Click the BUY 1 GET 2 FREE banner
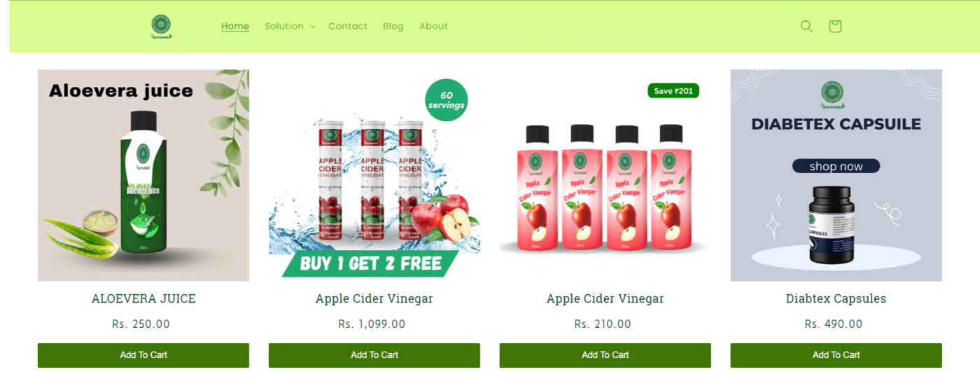 click(370, 263)
